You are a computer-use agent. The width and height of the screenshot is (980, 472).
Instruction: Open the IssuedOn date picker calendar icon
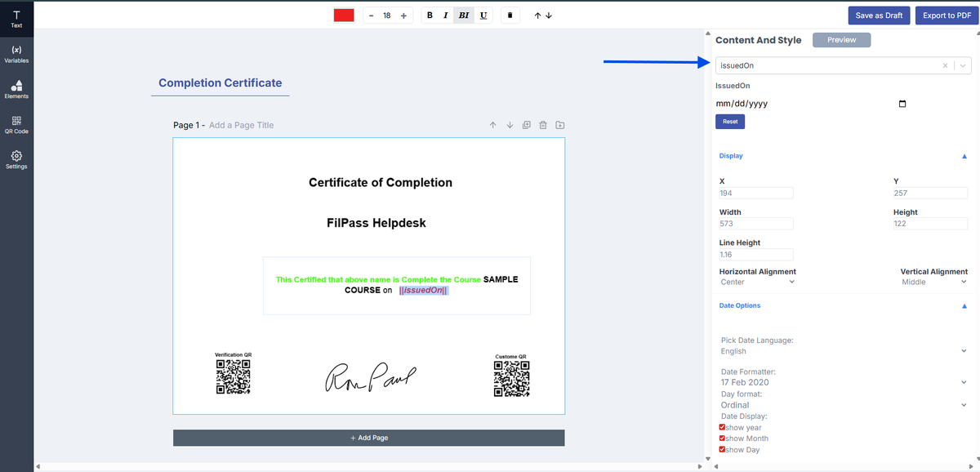click(902, 104)
